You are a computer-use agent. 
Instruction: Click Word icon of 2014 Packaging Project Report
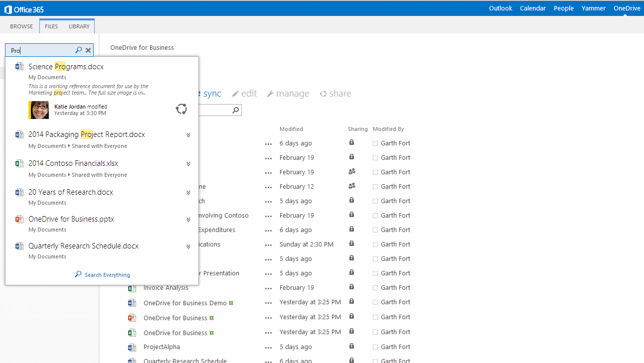tap(19, 134)
